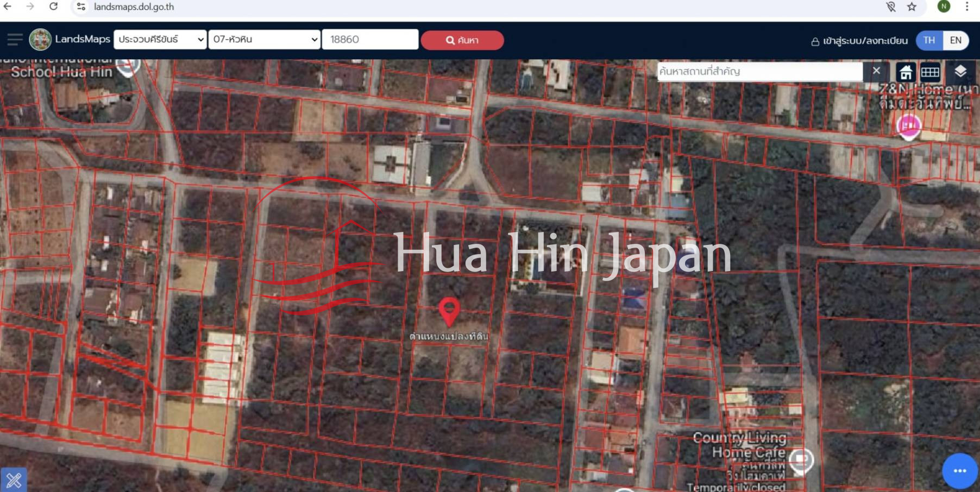Click the เข้าสู่ระบบ/ลงทะเบียน login link
This screenshot has width=980, height=492.
[x=859, y=41]
